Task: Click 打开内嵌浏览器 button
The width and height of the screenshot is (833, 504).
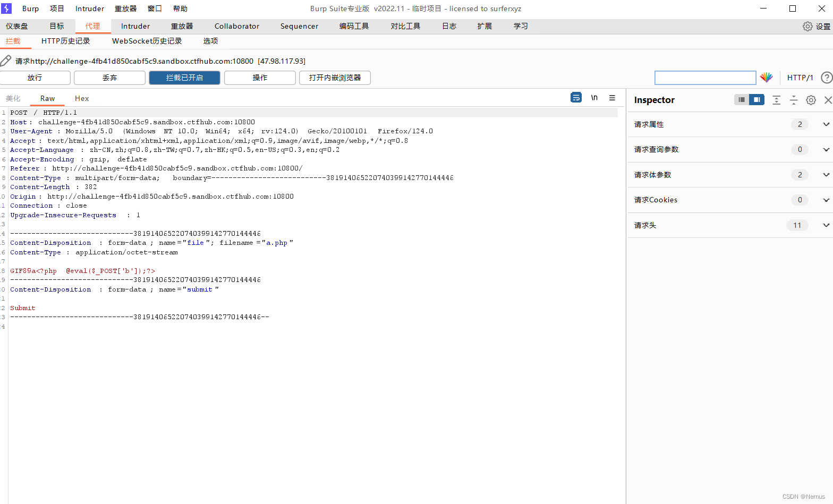Action: (335, 78)
